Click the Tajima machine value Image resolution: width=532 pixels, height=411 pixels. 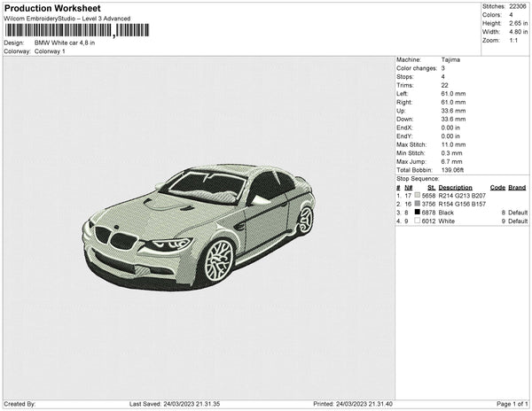point(450,60)
